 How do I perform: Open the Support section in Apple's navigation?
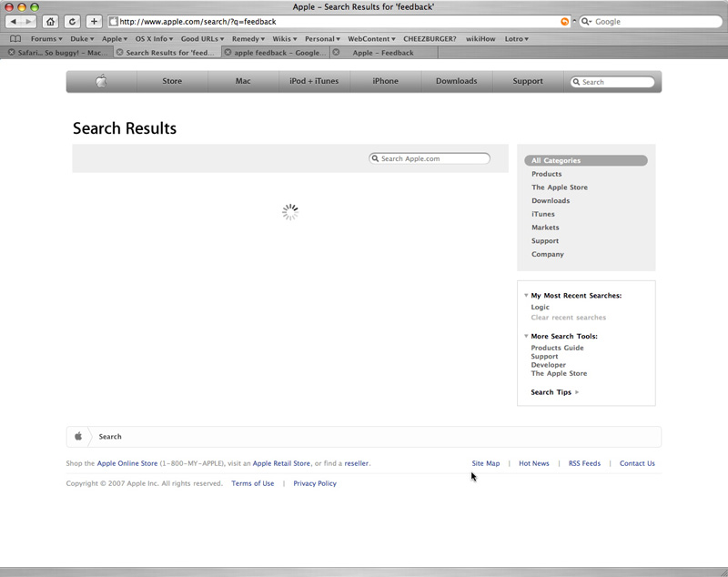[526, 81]
